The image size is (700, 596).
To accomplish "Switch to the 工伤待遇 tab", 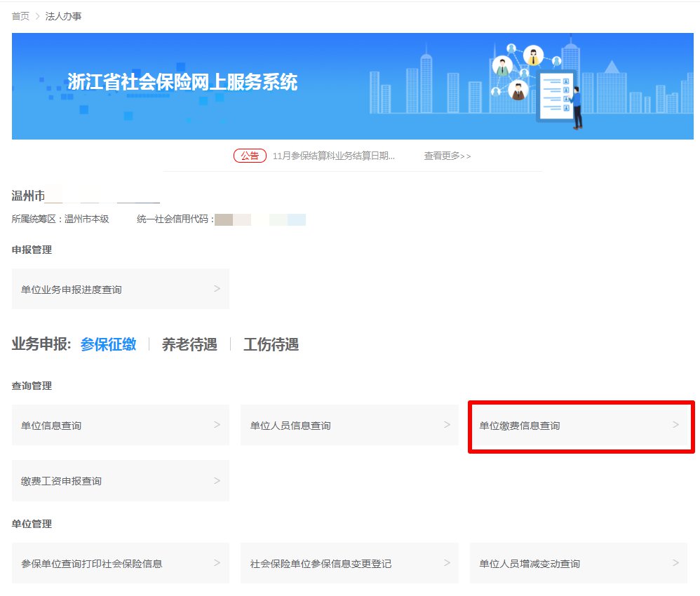I will (271, 344).
